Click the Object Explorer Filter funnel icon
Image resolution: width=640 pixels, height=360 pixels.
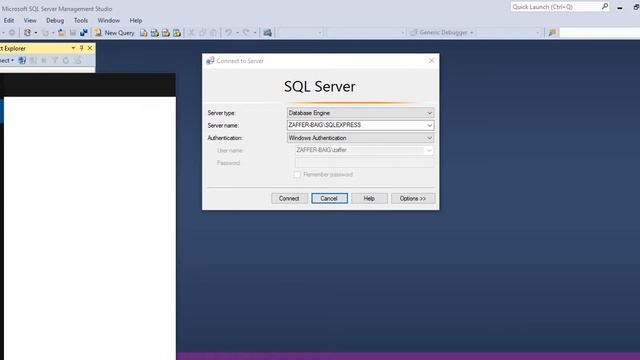[55, 60]
